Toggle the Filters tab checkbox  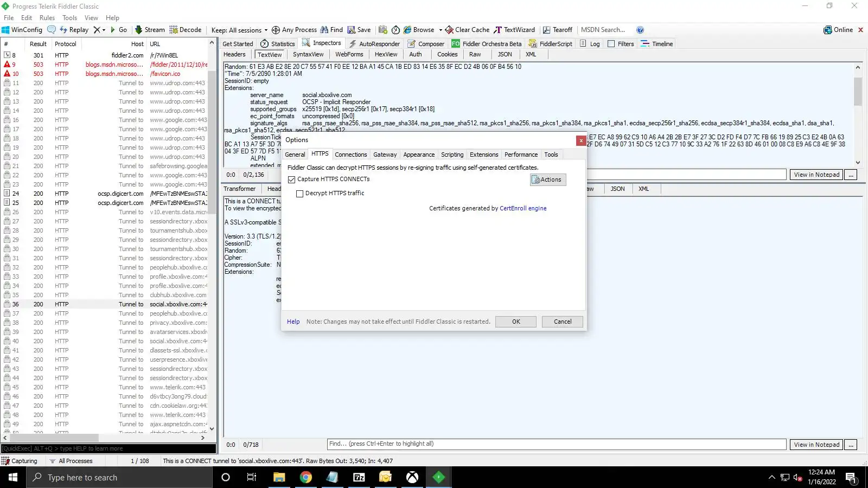(x=611, y=44)
